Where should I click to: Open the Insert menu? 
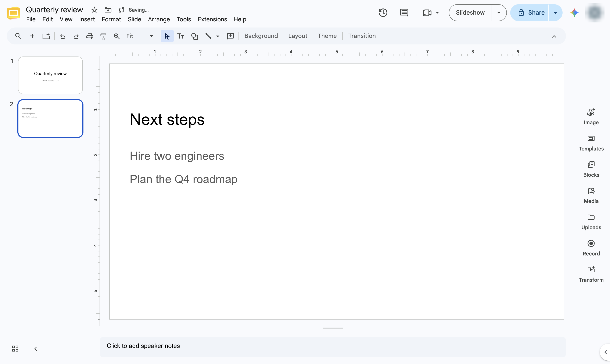click(87, 19)
